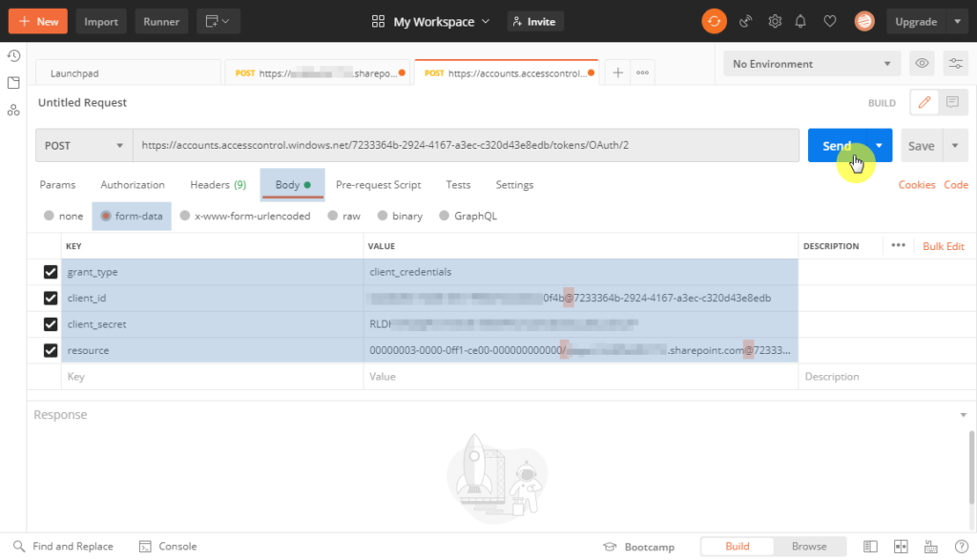Click the request URL input field
Image resolution: width=977 pixels, height=560 pixels.
[x=466, y=145]
